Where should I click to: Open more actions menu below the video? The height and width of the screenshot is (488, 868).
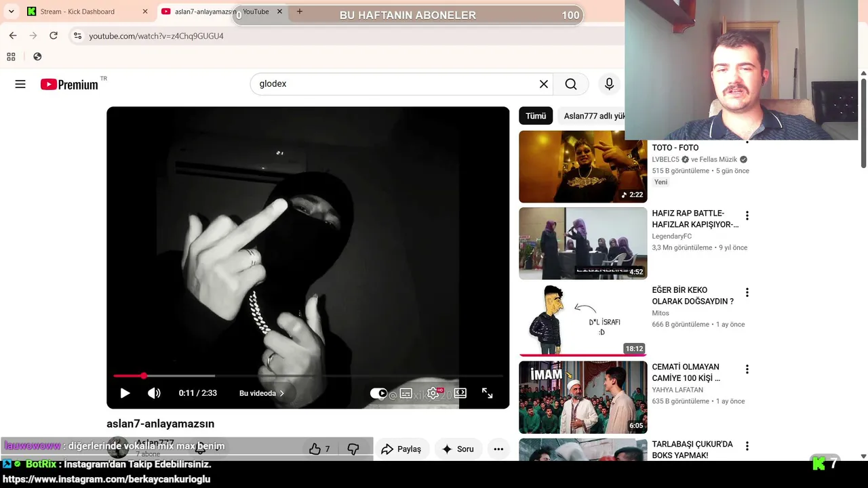pos(498,449)
